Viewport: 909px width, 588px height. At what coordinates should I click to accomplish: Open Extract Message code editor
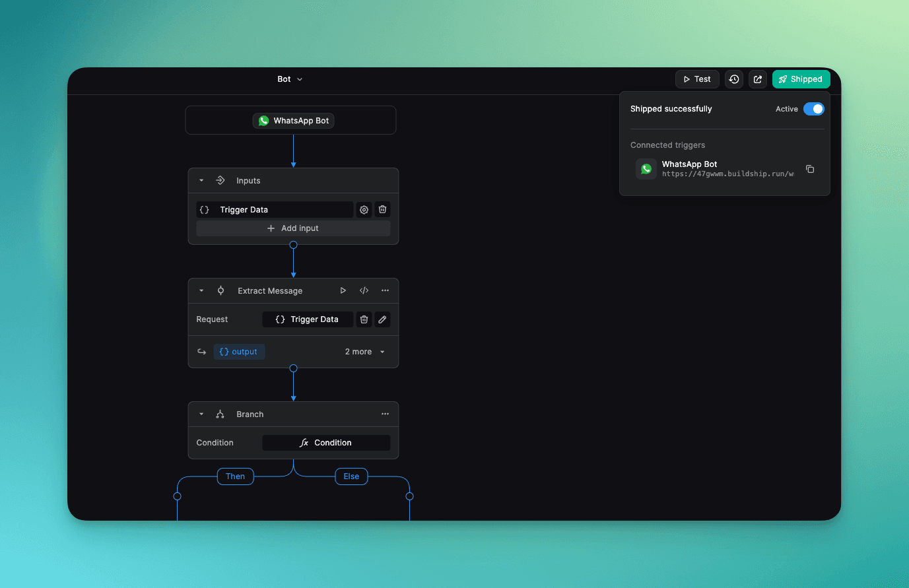(x=364, y=290)
